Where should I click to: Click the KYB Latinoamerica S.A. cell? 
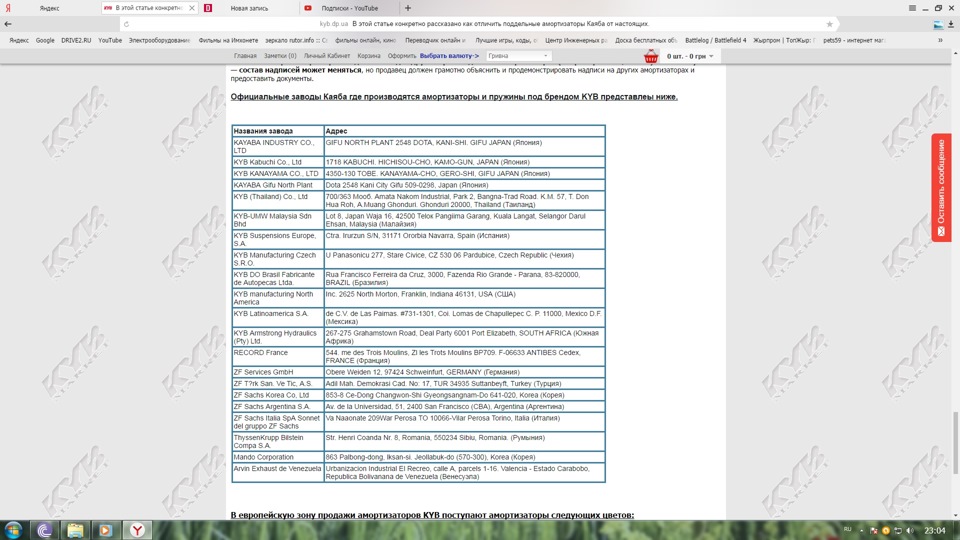[x=278, y=317]
